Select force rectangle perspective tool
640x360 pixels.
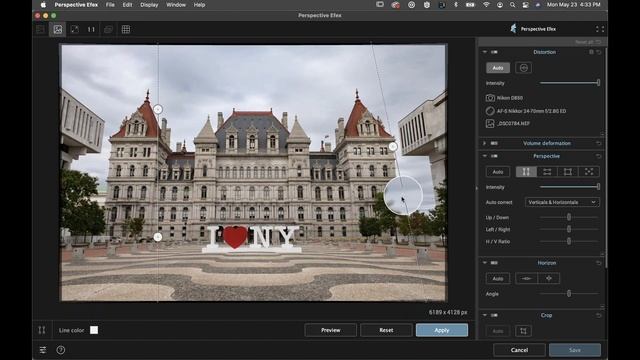(568, 172)
